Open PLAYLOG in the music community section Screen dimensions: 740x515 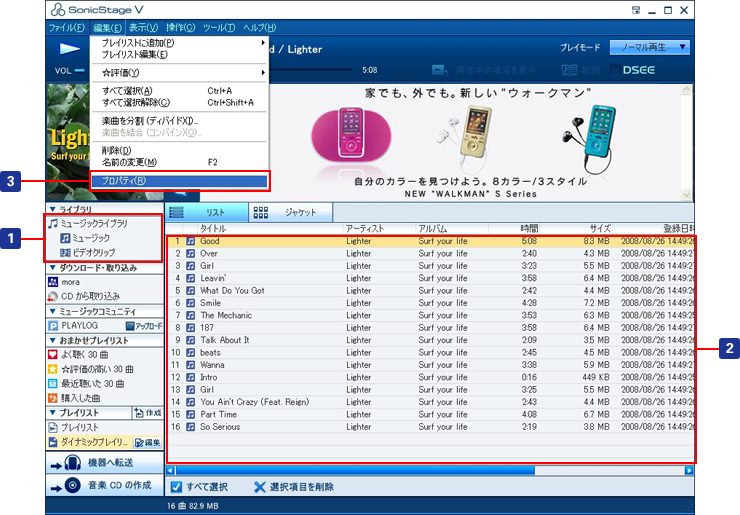coord(82,325)
